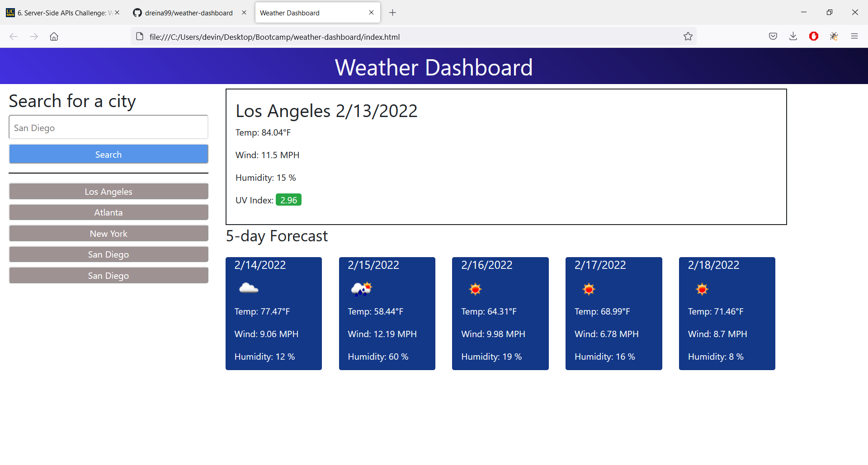The width and height of the screenshot is (868, 465).
Task: Load Los Angeles from search history
Action: tap(108, 191)
